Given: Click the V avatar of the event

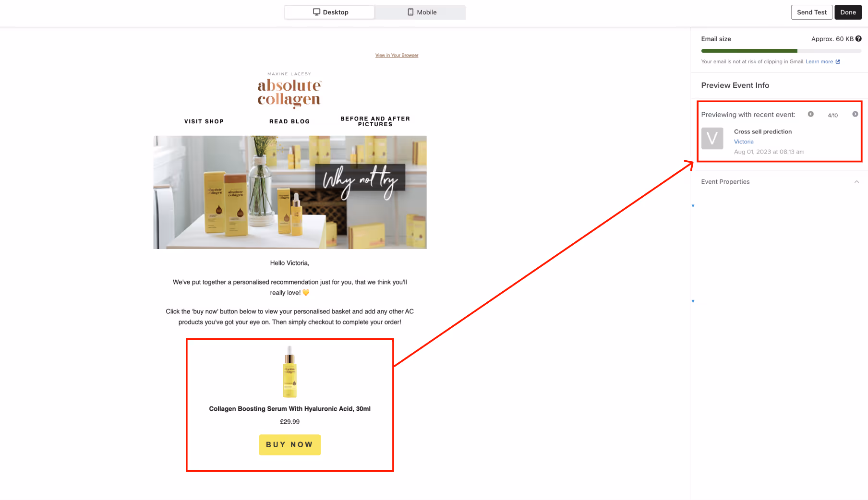Looking at the screenshot, I should click(x=712, y=139).
